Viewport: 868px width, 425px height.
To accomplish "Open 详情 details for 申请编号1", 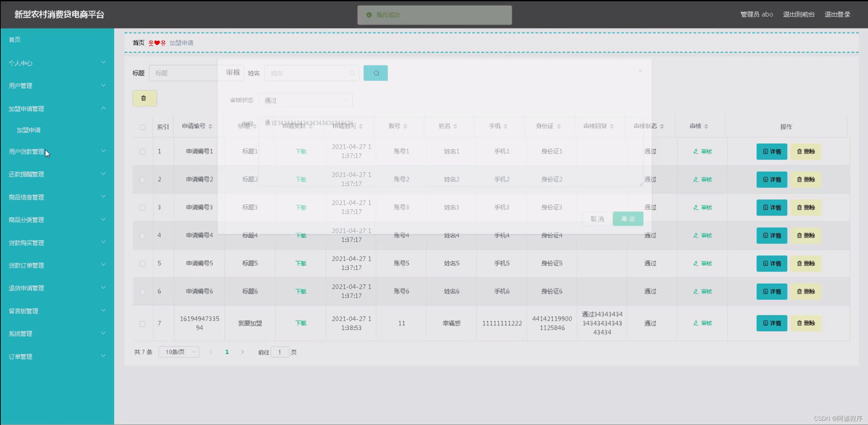I will click(772, 151).
